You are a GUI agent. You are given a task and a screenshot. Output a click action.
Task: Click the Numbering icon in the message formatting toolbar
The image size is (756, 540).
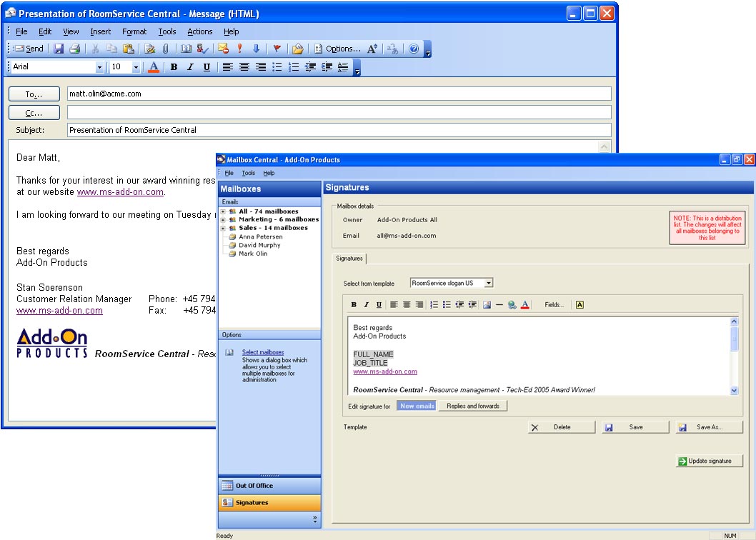point(294,67)
